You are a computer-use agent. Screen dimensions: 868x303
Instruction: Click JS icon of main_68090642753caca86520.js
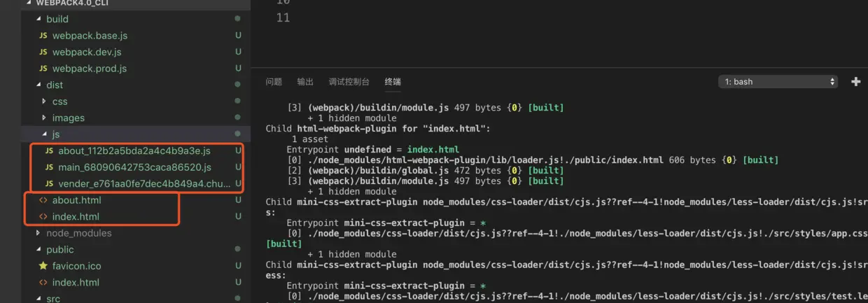pos(49,167)
